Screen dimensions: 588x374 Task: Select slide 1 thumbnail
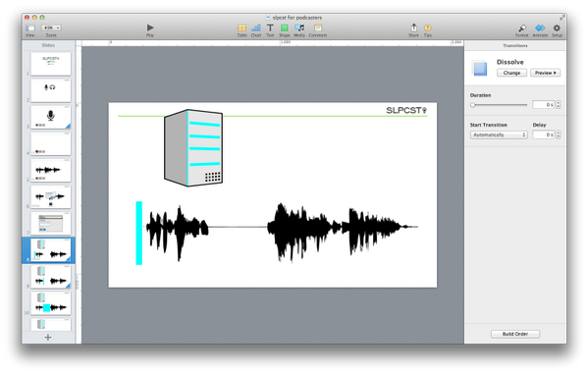51,64
